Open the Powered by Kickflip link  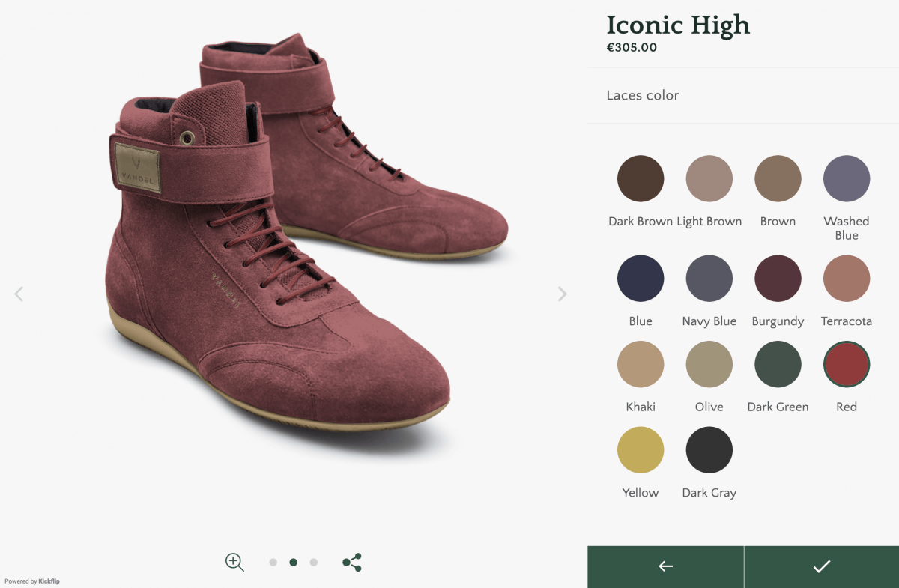32,581
